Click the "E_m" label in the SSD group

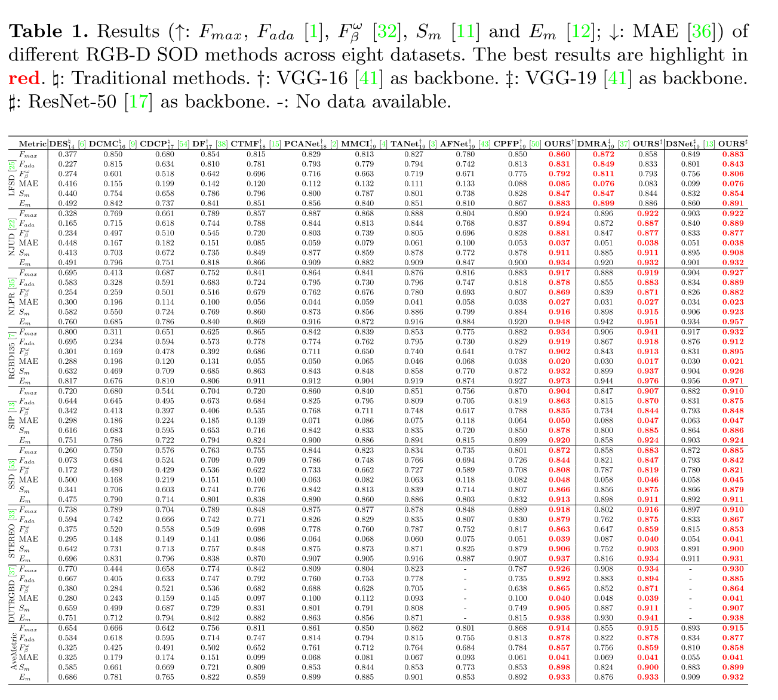(x=25, y=499)
